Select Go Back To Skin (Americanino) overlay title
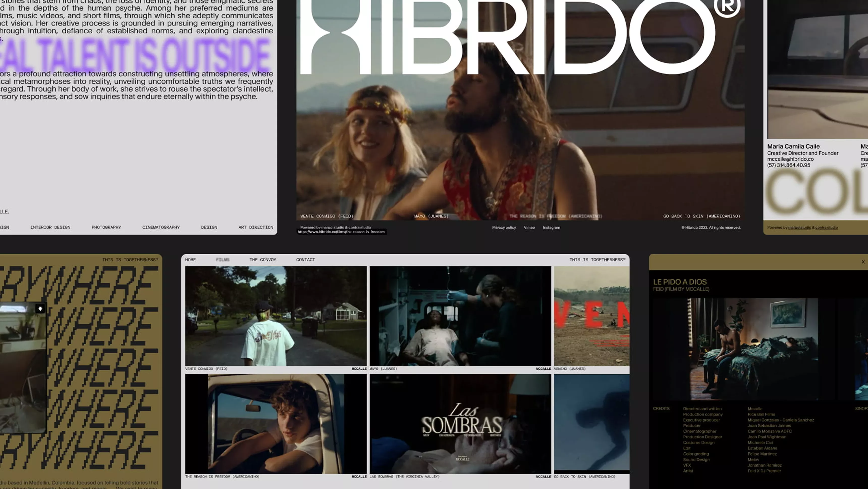868x489 pixels. pos(701,216)
